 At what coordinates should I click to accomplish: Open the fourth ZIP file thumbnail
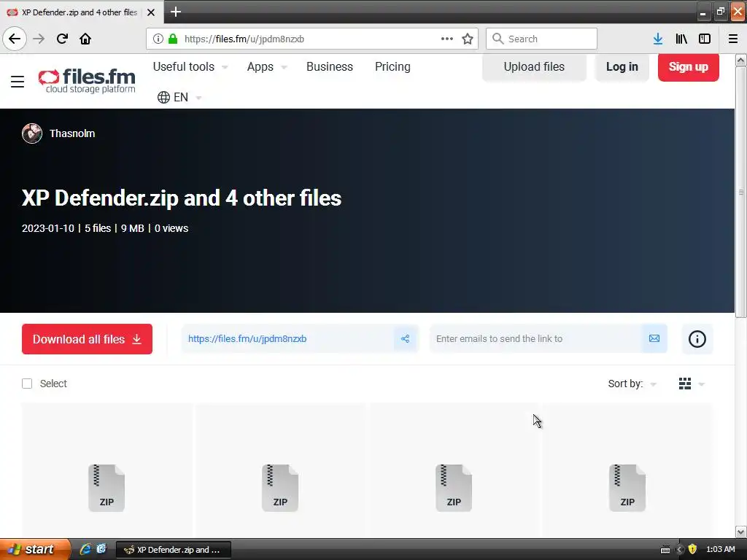(x=627, y=488)
